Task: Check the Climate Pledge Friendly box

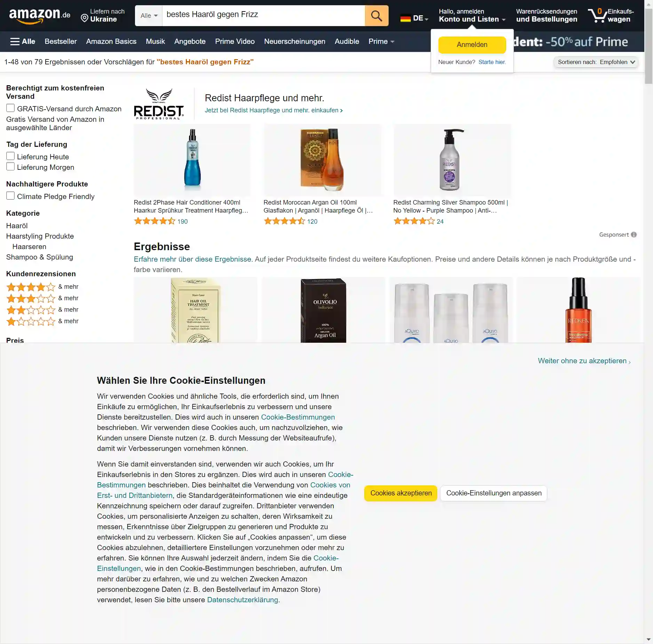Action: (10, 196)
